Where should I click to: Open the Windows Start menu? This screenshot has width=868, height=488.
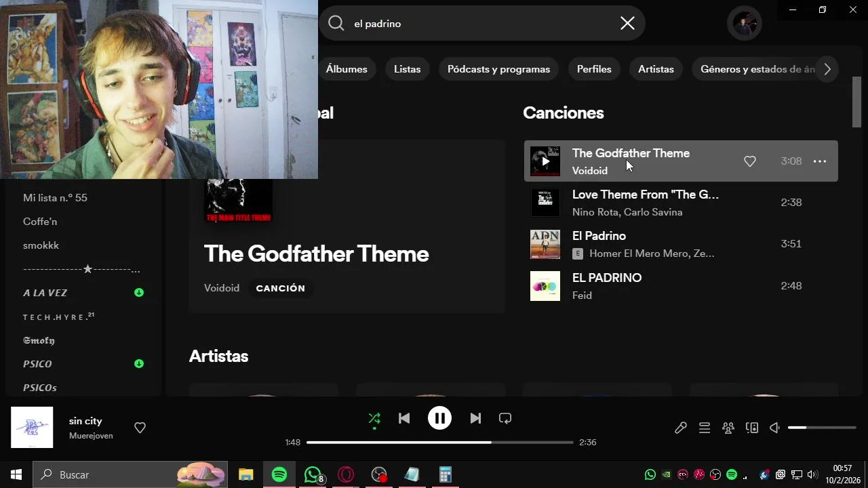coord(16,474)
